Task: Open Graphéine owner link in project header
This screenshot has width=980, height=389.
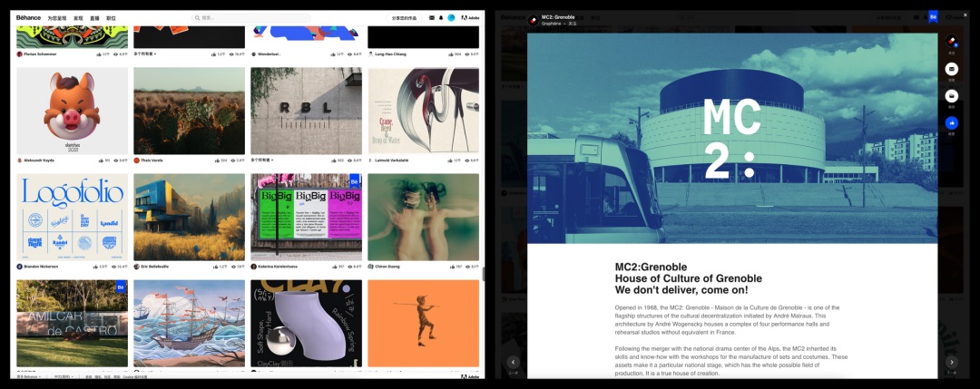Action: click(x=551, y=23)
